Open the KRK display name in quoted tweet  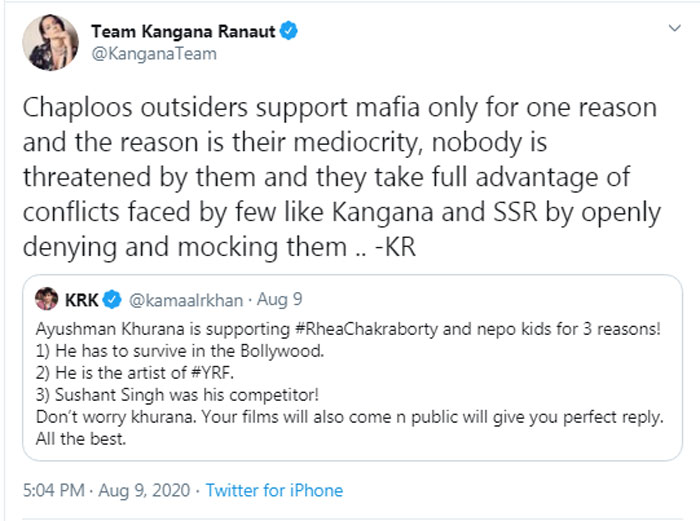click(x=82, y=299)
